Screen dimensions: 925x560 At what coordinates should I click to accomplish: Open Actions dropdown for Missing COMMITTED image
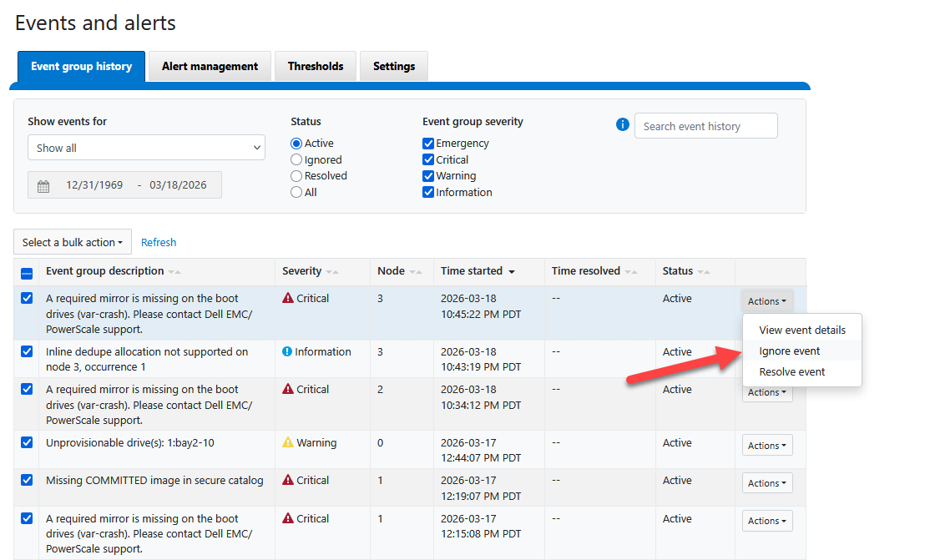pos(766,483)
